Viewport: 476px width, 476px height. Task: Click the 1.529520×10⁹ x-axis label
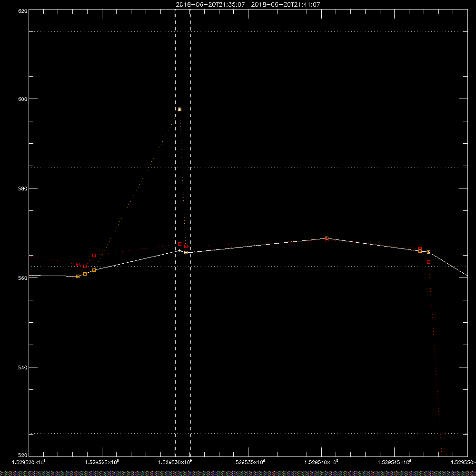pos(29,462)
